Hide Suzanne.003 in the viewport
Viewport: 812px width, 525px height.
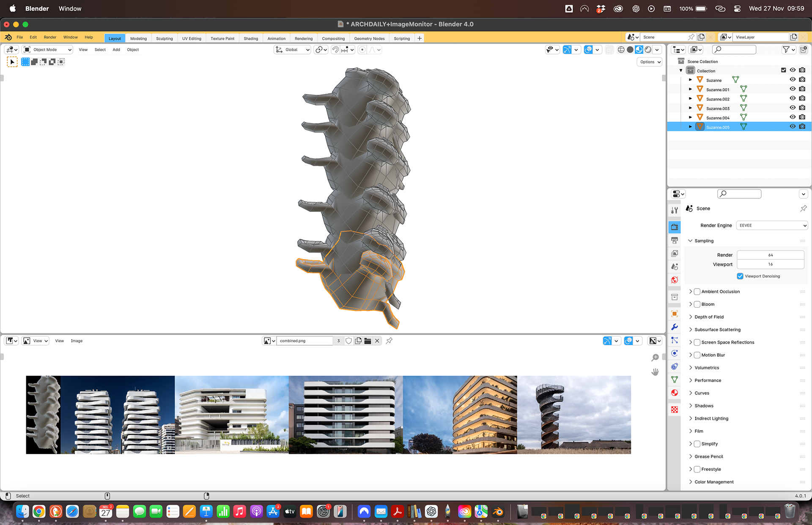[x=793, y=108]
